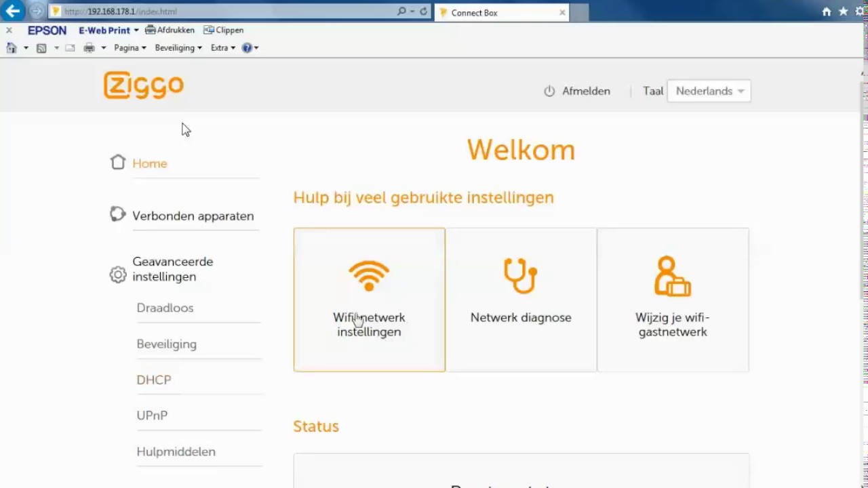Click the command bar printer icon
The width and height of the screenshot is (868, 488).
click(x=89, y=48)
